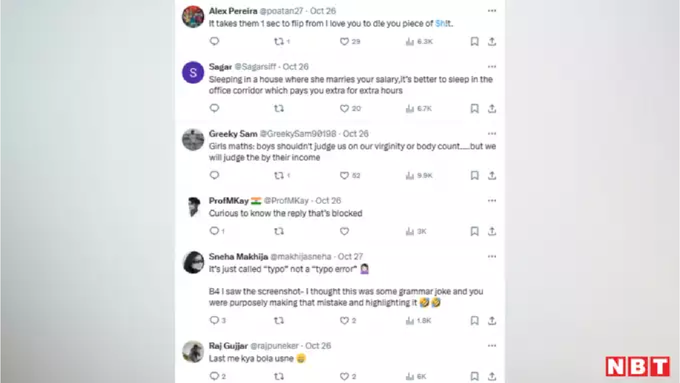
Task: Reply to Sagar's tweet
Action: 214,108
